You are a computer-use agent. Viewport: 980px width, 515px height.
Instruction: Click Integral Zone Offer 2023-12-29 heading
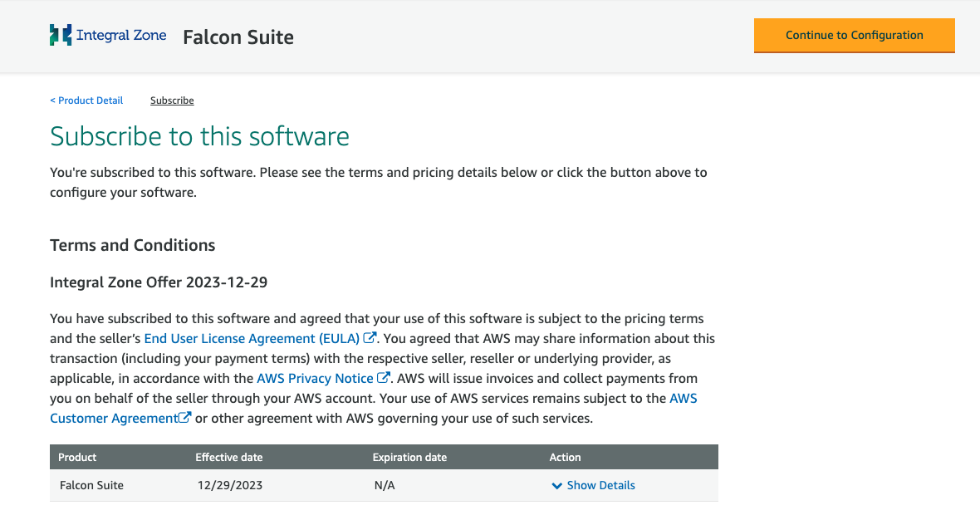coord(159,282)
